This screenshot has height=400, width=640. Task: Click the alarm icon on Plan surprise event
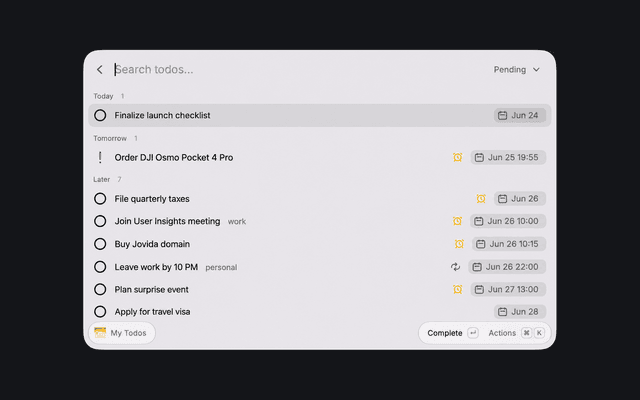click(458, 289)
